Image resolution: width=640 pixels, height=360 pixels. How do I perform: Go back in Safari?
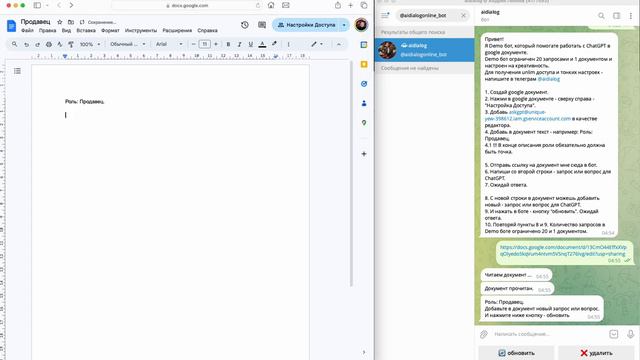click(x=59, y=5)
